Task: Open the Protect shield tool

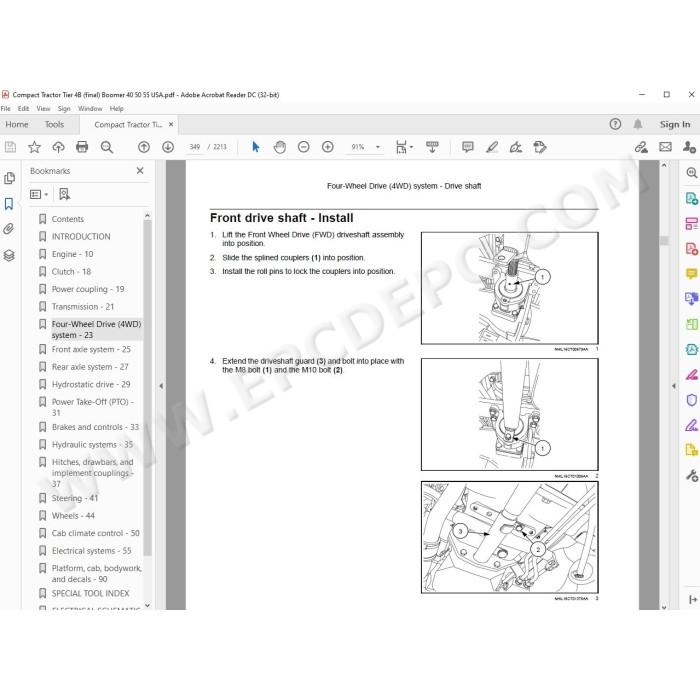Action: click(692, 400)
